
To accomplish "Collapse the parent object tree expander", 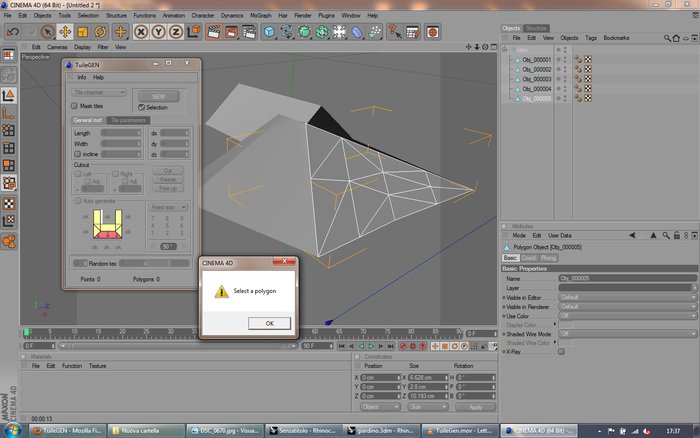I will pyautogui.click(x=504, y=50).
